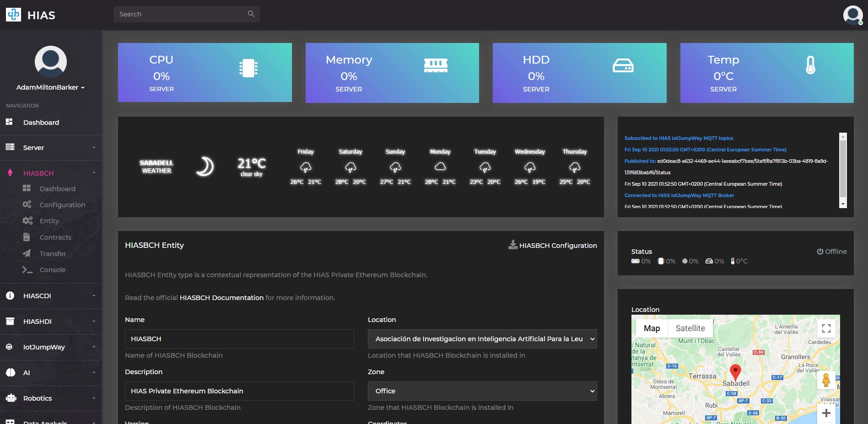Expand the AI menu chevron
868x424 pixels.
(x=94, y=373)
